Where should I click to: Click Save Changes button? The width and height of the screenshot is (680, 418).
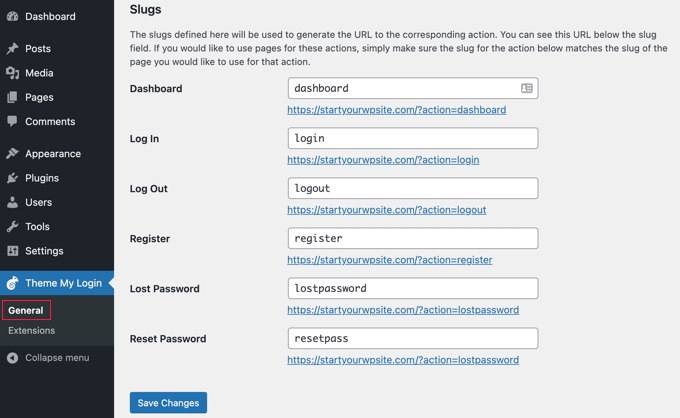click(x=168, y=402)
